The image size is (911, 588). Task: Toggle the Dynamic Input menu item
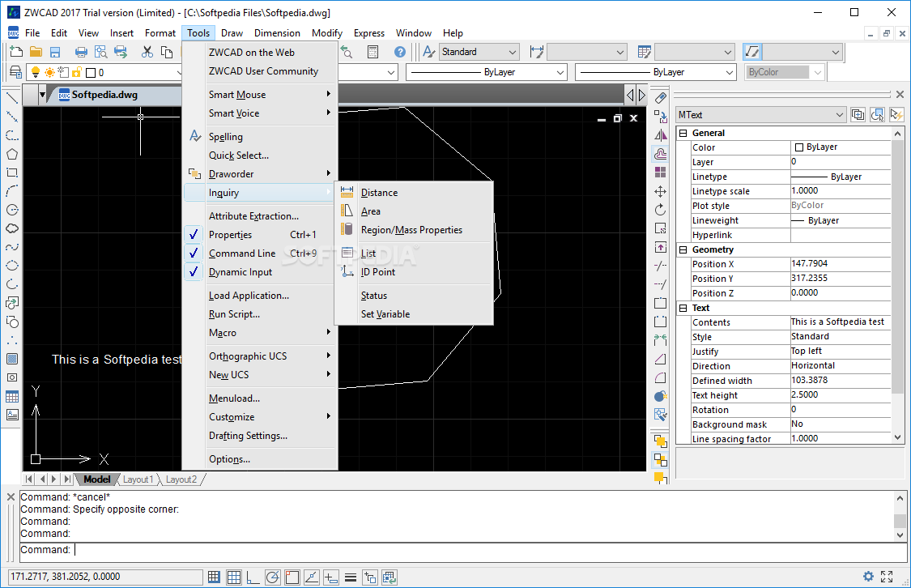260,272
